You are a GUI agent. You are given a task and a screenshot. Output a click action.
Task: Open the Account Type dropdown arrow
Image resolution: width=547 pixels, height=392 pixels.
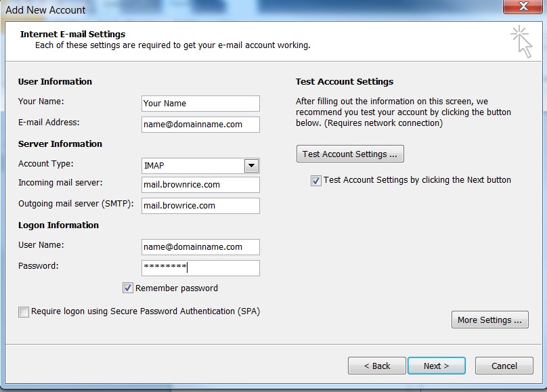pos(251,166)
